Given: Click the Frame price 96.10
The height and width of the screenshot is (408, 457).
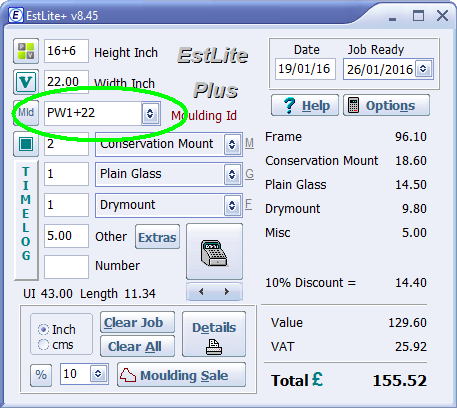Looking at the screenshot, I should [x=411, y=137].
